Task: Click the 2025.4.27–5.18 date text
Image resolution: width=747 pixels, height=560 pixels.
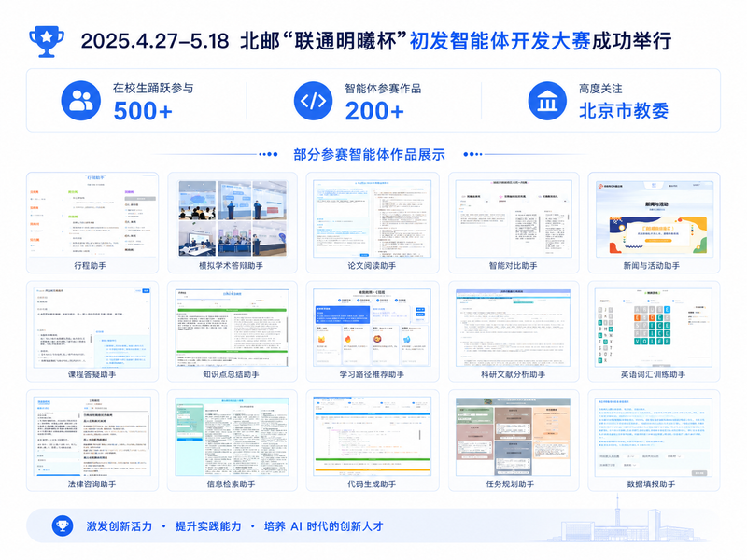Action: (x=155, y=41)
